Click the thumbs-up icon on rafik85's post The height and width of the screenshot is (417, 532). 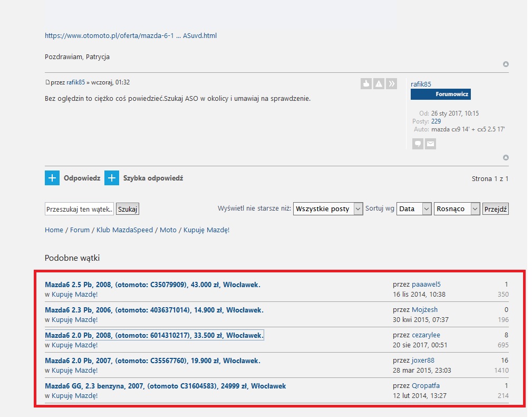click(366, 83)
